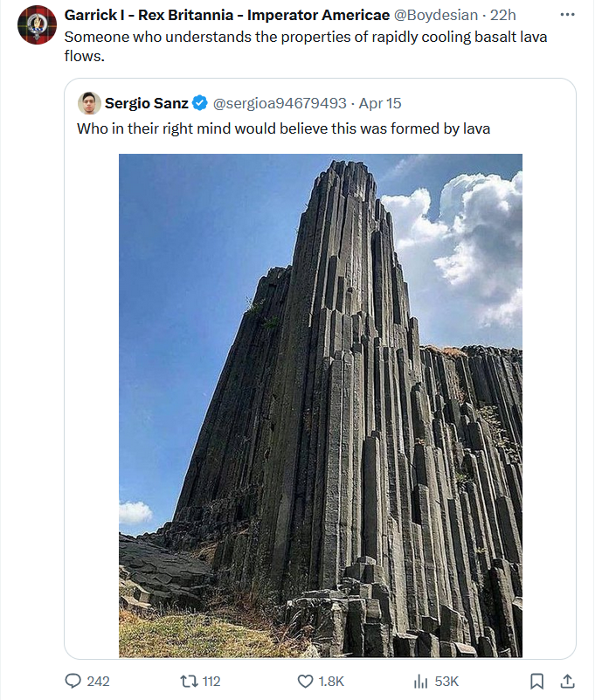The height and width of the screenshot is (700, 609).
Task: Bookmark this tweet with the bookmark icon
Action: 537,681
